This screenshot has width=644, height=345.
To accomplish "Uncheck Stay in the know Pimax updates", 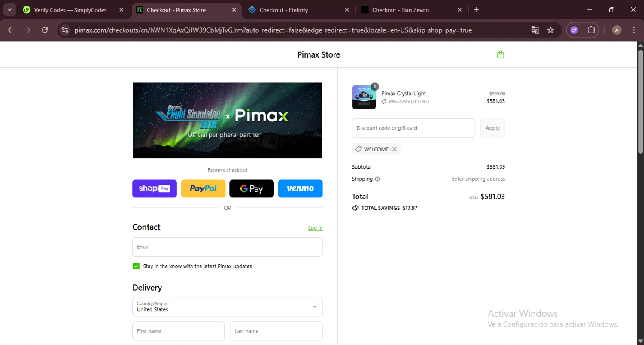I will (136, 266).
